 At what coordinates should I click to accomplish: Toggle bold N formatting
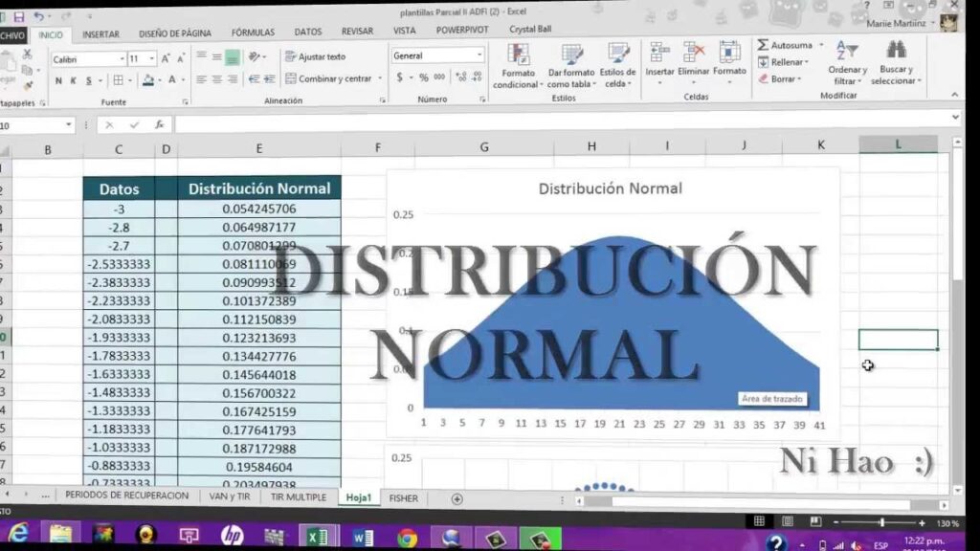pyautogui.click(x=59, y=80)
